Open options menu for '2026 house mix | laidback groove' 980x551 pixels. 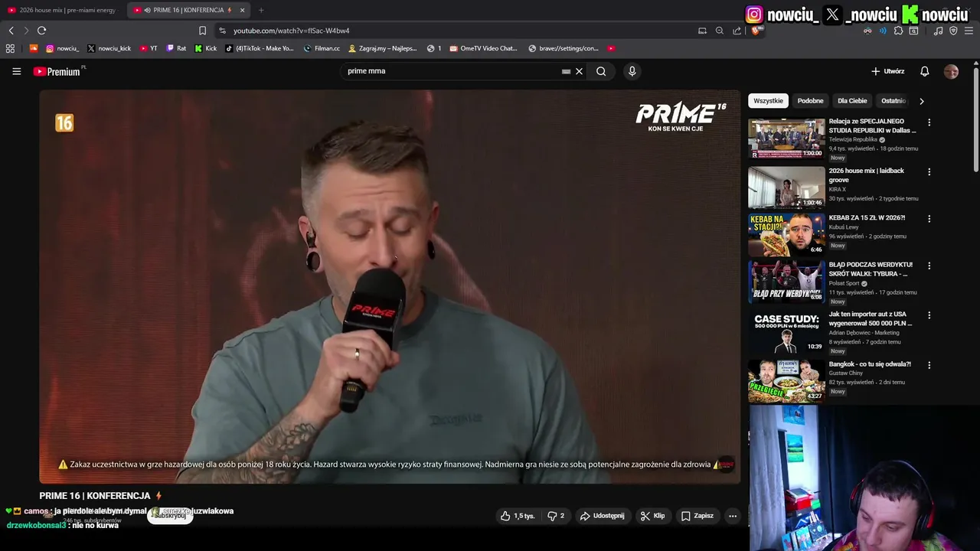click(929, 172)
